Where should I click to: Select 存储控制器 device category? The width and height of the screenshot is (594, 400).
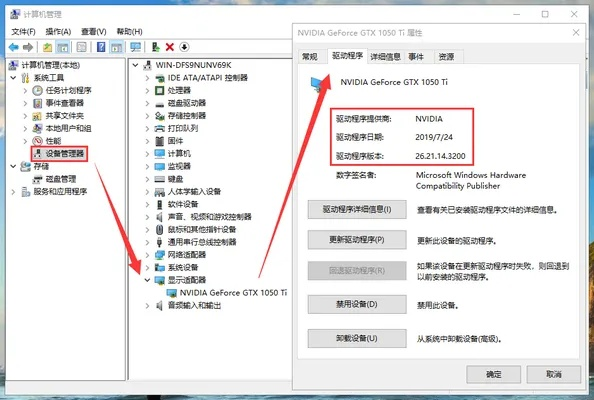click(x=187, y=116)
